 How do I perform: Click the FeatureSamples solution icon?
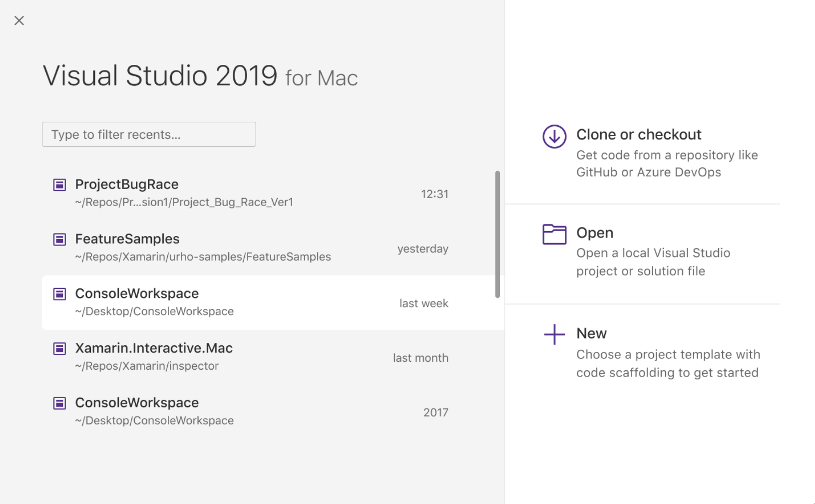[x=59, y=240]
